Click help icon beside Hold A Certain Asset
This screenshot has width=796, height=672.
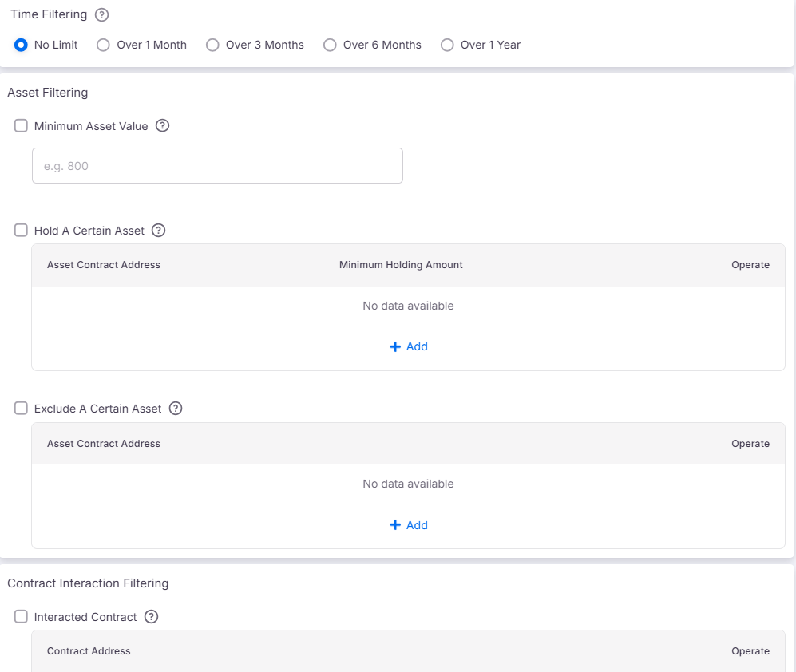coord(158,231)
